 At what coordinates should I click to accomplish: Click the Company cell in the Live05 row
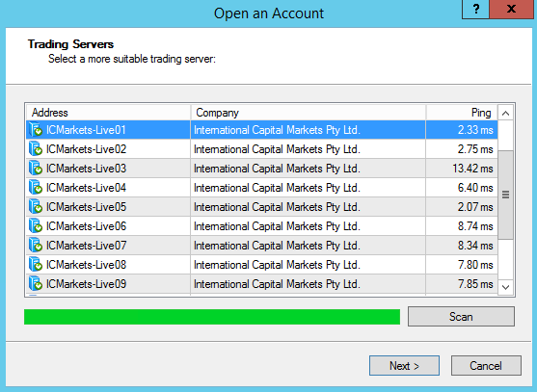[x=309, y=207]
